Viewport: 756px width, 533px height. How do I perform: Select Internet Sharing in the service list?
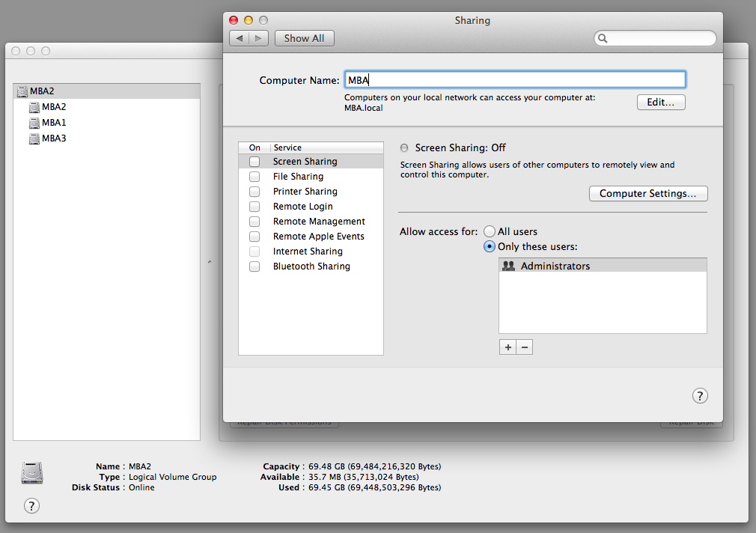(x=311, y=252)
